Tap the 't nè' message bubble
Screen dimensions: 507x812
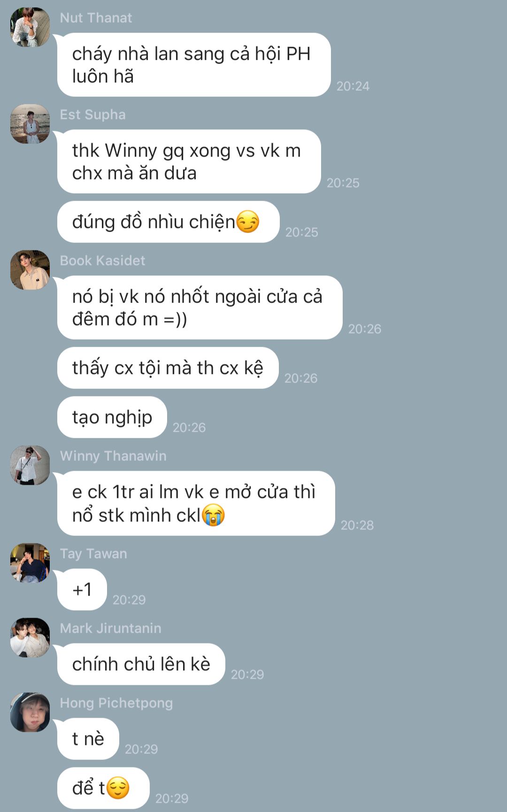click(88, 739)
